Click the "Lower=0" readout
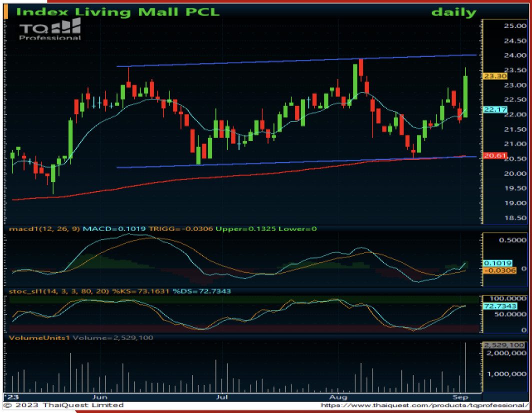532x413 pixels. click(297, 229)
